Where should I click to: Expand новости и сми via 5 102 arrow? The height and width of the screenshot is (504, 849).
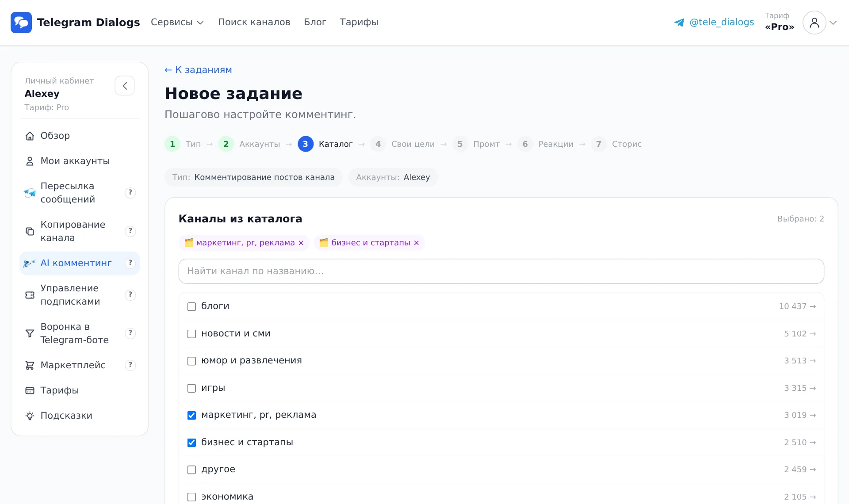click(799, 334)
